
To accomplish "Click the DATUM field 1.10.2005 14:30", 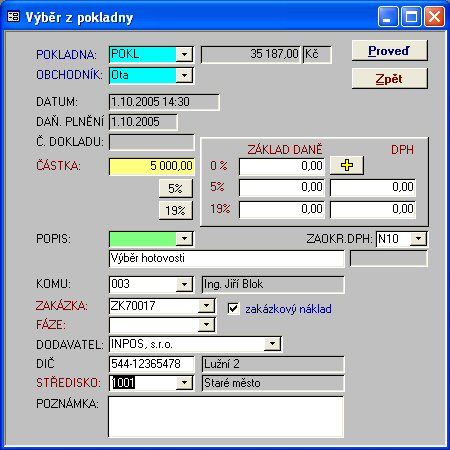I will coord(164,102).
